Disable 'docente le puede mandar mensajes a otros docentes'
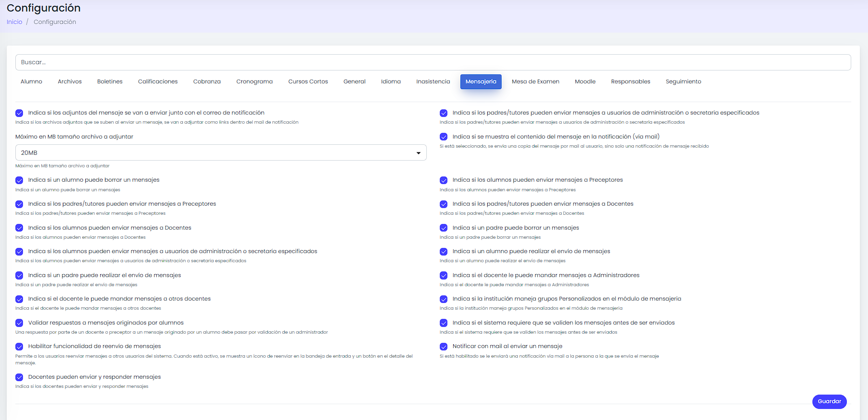868x420 pixels. (19, 299)
